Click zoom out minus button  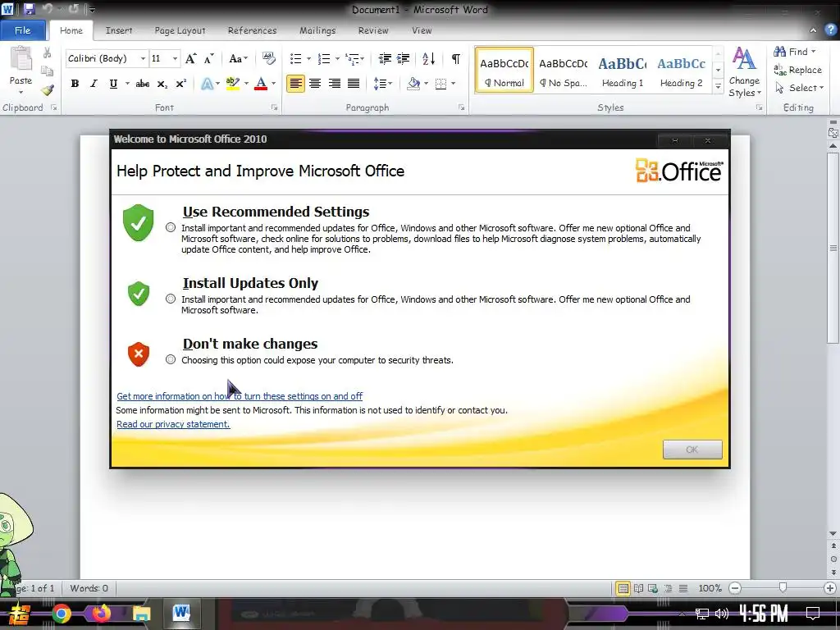pos(736,588)
